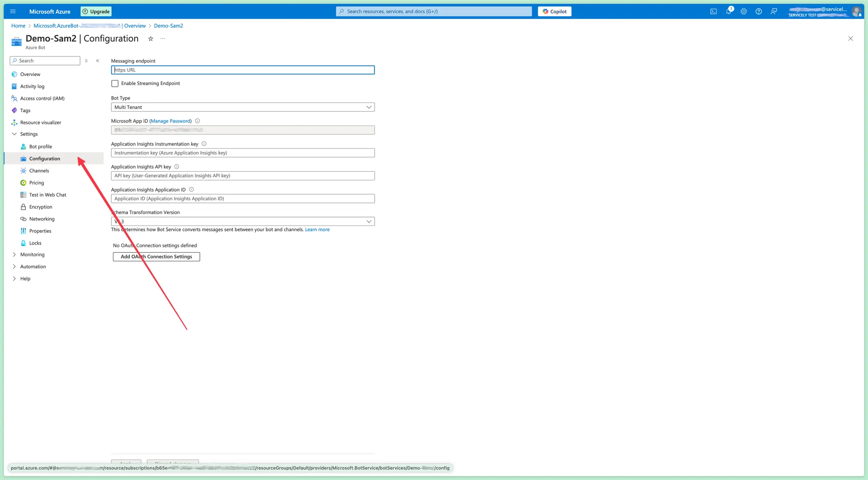Open Cloud Shell from the top bar
Image resolution: width=868 pixels, height=480 pixels.
coord(713,11)
